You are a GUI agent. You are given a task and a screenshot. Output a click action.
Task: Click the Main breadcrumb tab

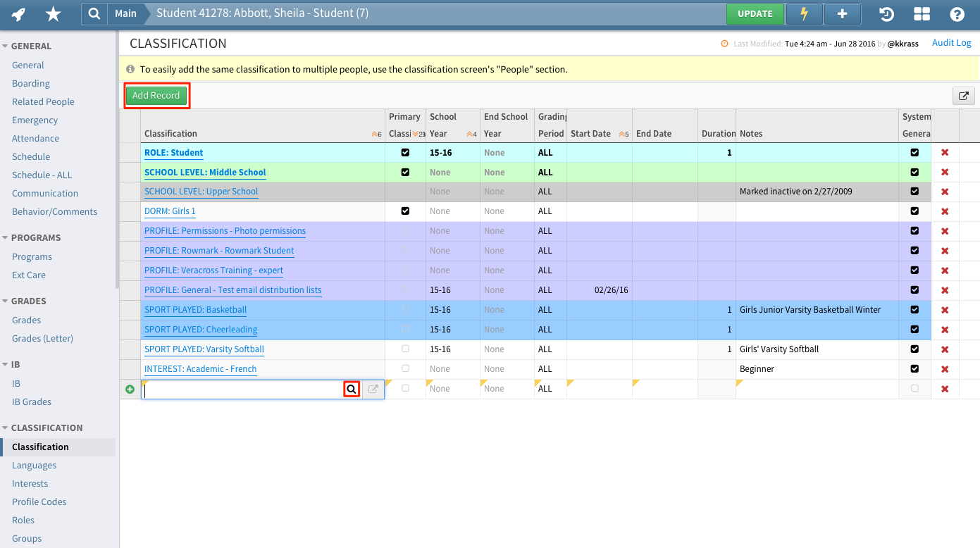tap(125, 13)
